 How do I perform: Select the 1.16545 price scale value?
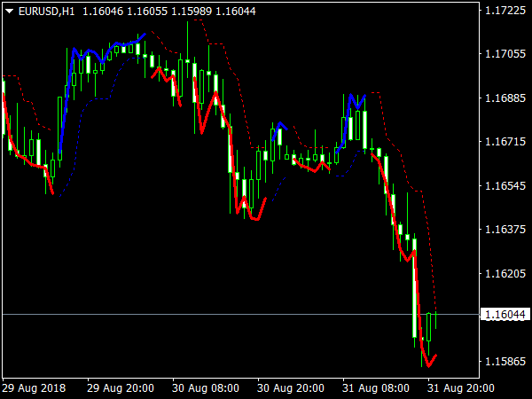(505, 185)
